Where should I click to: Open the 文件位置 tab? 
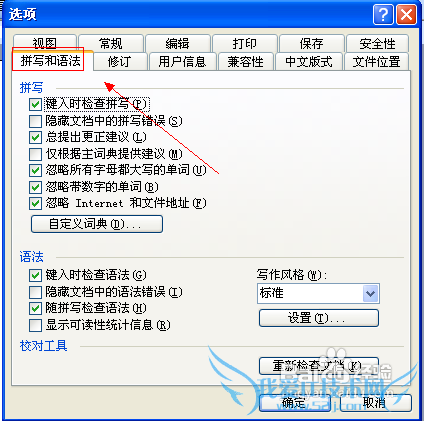pos(376,62)
